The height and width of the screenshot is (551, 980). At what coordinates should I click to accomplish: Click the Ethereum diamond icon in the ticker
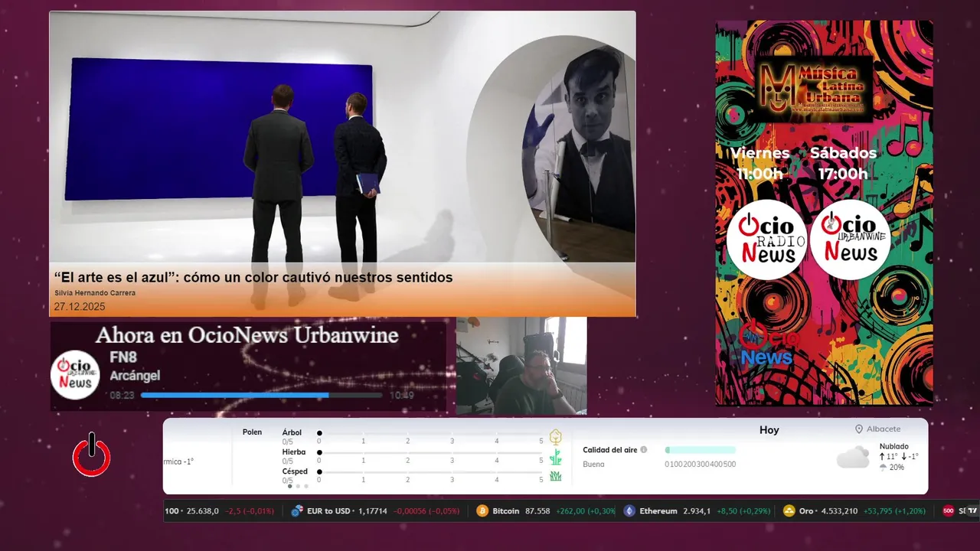coord(629,511)
